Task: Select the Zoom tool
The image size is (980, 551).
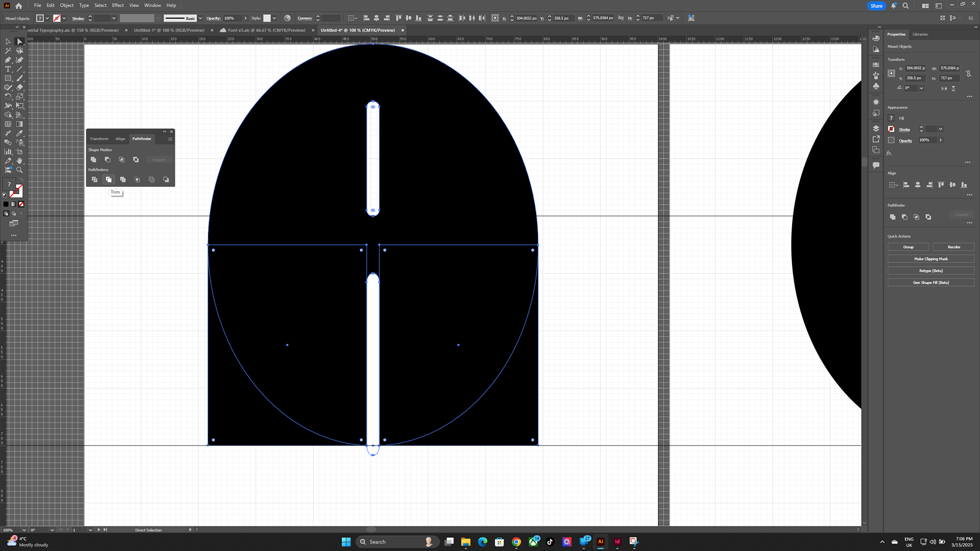Action: 19,170
